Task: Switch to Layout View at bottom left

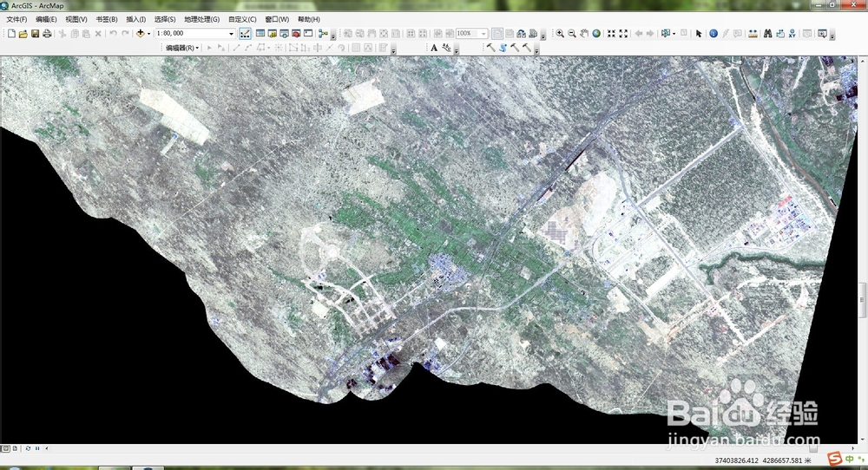Action: pyautogui.click(x=15, y=448)
